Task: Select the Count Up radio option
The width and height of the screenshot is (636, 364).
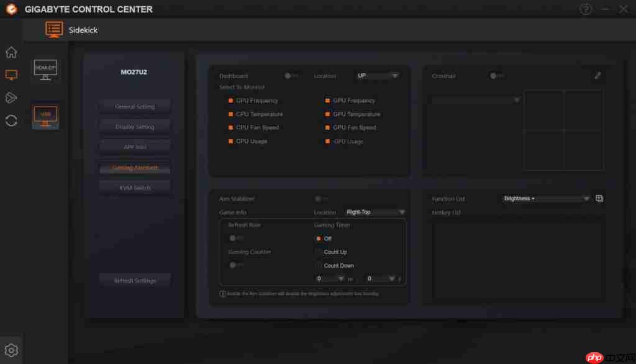Action: [x=319, y=252]
